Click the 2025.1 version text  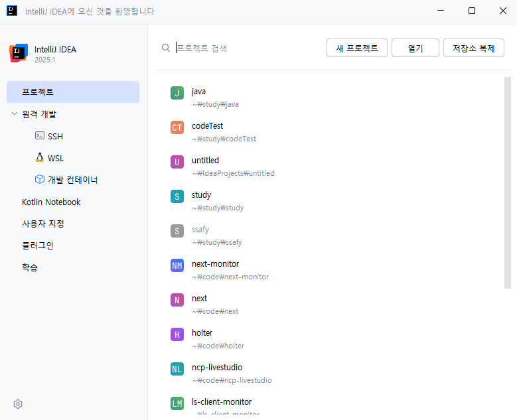45,60
